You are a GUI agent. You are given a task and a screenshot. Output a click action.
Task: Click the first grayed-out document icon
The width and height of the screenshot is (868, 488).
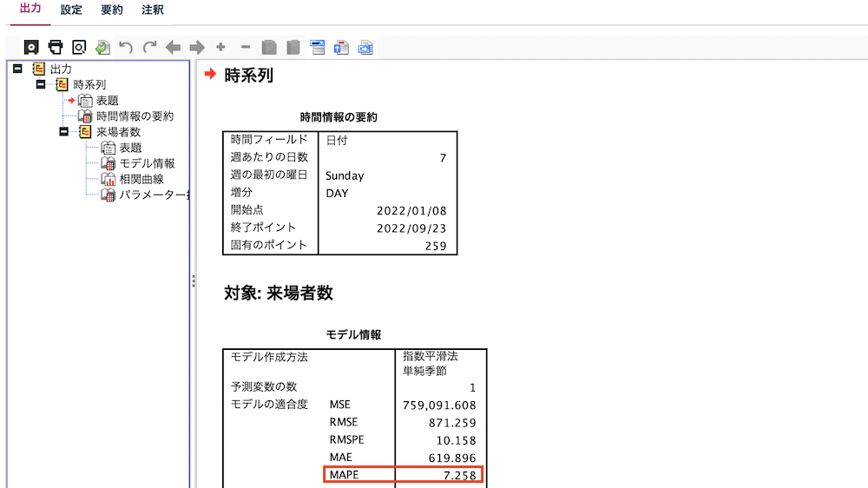coord(269,47)
